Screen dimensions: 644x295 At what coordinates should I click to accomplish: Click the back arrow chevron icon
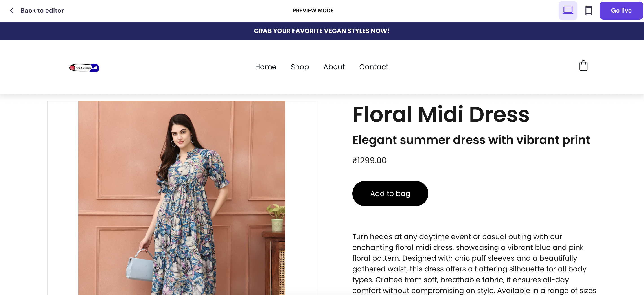pyautogui.click(x=11, y=11)
